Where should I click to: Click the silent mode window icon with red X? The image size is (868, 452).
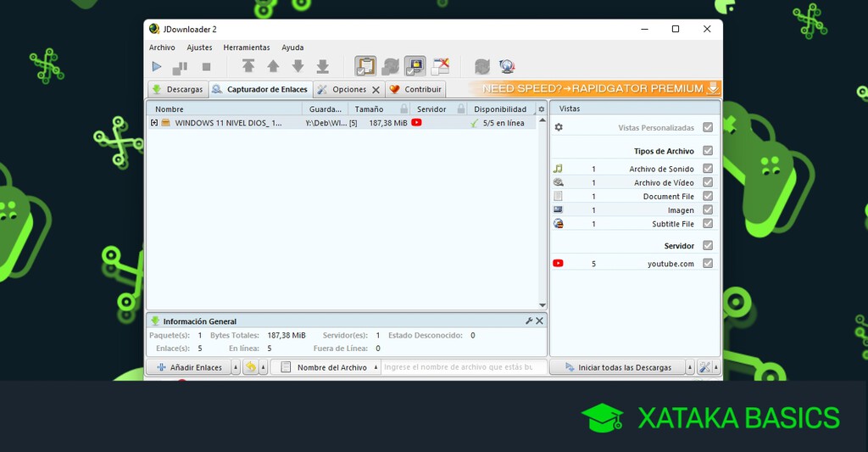[x=440, y=66]
